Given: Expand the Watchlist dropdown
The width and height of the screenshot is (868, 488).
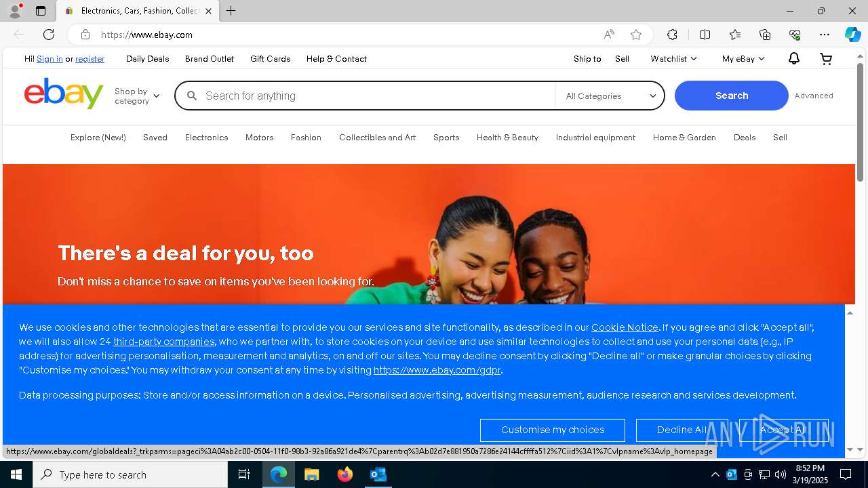Looking at the screenshot, I should point(673,59).
